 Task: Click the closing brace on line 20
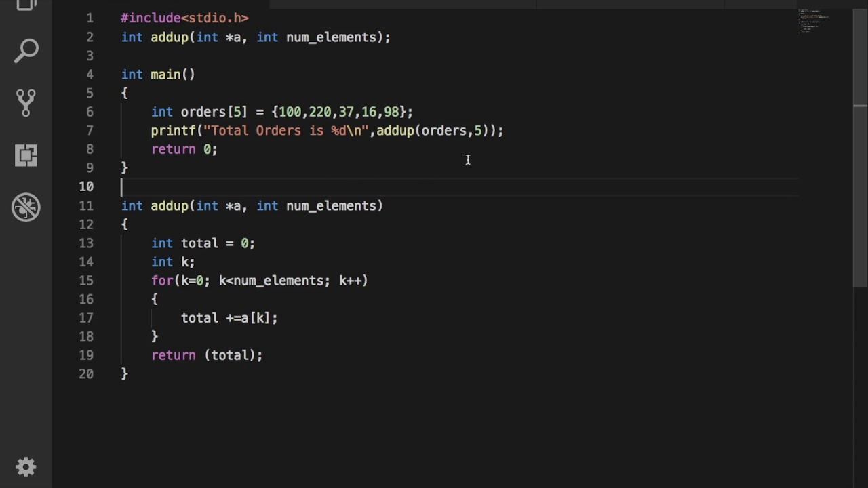124,373
